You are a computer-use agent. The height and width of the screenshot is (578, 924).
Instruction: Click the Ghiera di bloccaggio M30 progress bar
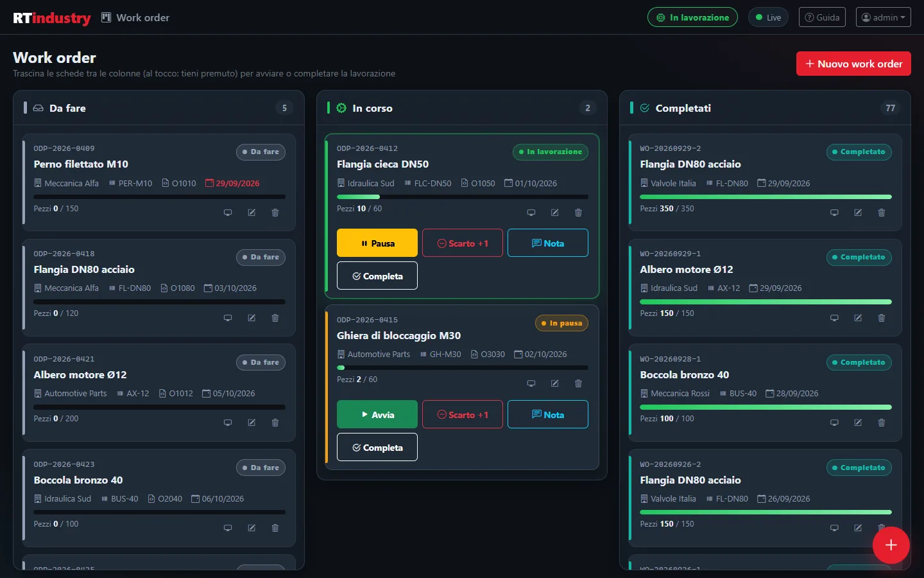[x=463, y=368]
